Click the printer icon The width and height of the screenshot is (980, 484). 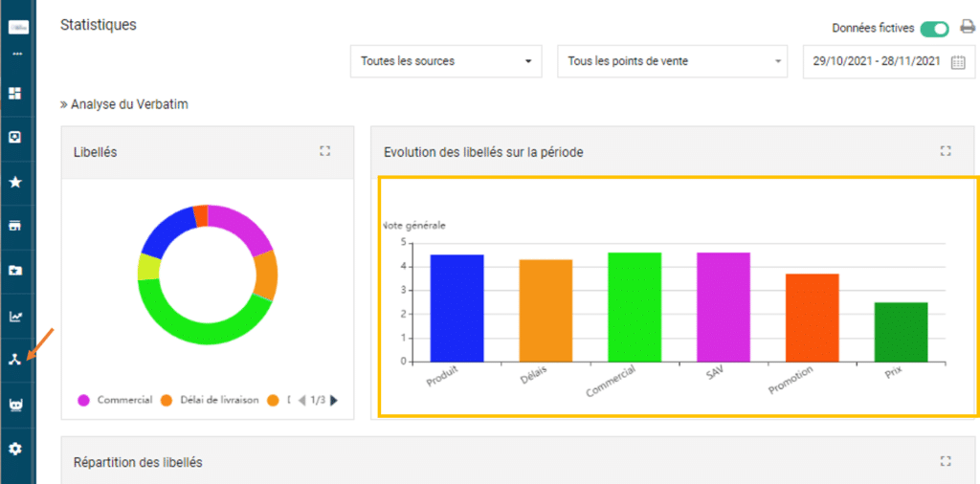click(967, 28)
